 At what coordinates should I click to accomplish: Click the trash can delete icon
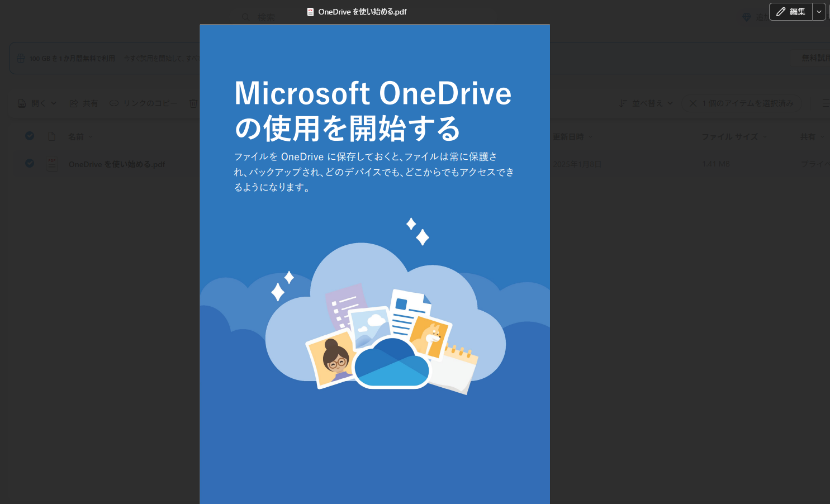tap(193, 103)
